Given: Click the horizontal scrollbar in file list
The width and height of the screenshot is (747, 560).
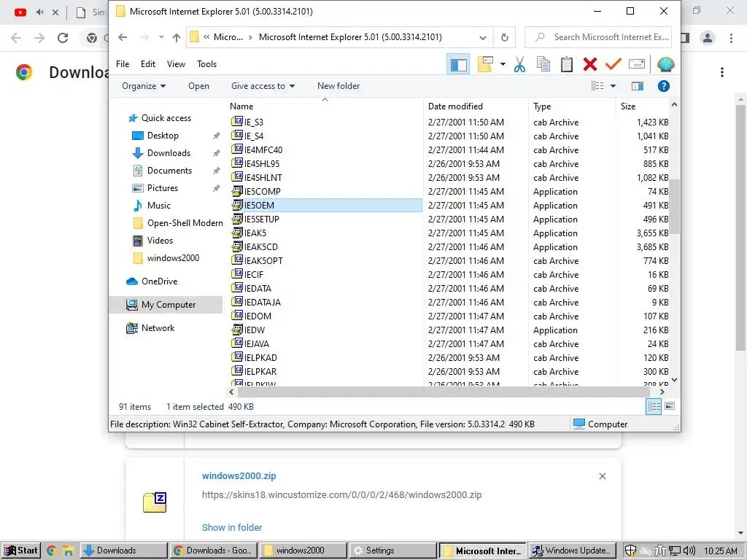Looking at the screenshot, I should pos(443,392).
